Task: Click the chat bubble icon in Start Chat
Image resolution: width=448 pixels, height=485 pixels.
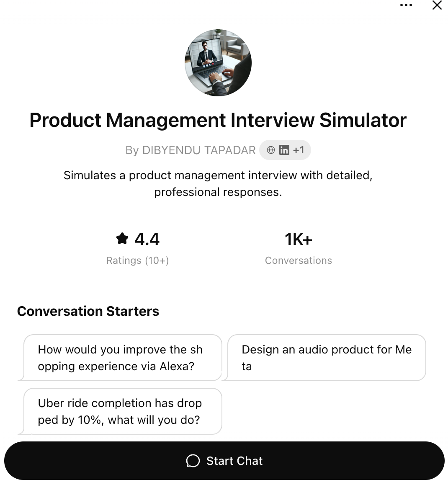Action: [x=193, y=461]
